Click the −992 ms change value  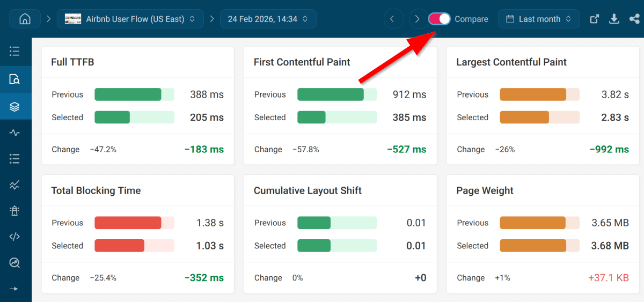(609, 150)
